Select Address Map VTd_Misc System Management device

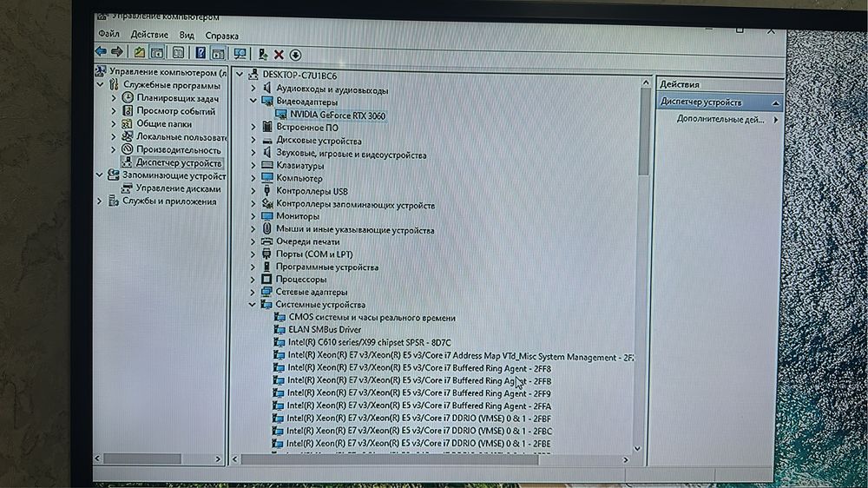point(460,356)
